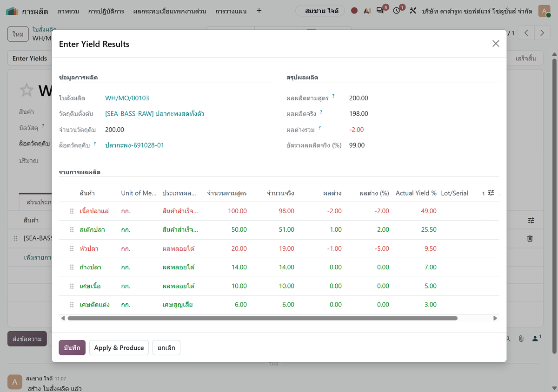Open lot link ปลากะพง-691028-01

point(135,145)
